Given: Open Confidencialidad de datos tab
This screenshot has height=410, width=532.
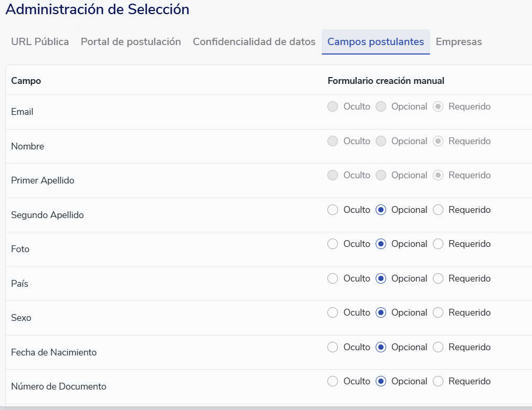Looking at the screenshot, I should [x=254, y=42].
